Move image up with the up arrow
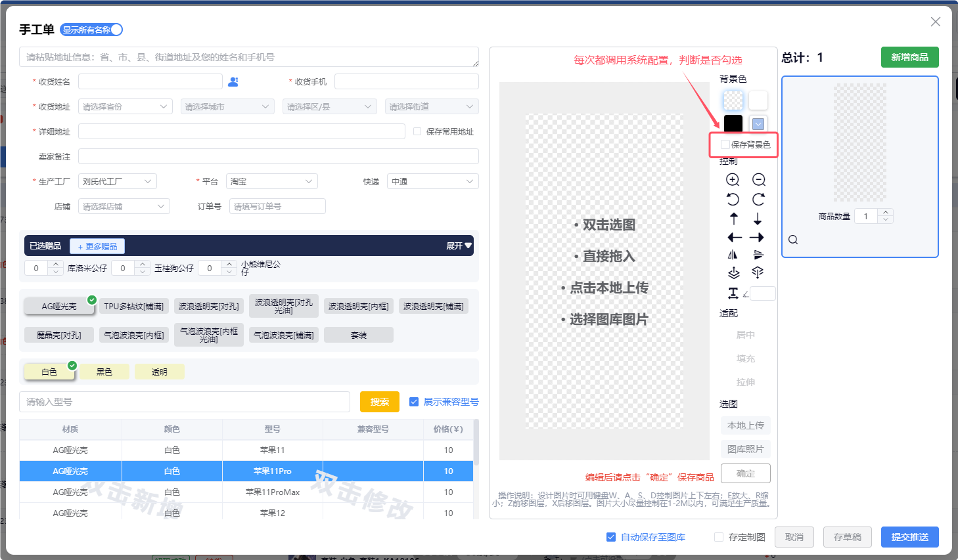The height and width of the screenshot is (560, 958). [734, 219]
